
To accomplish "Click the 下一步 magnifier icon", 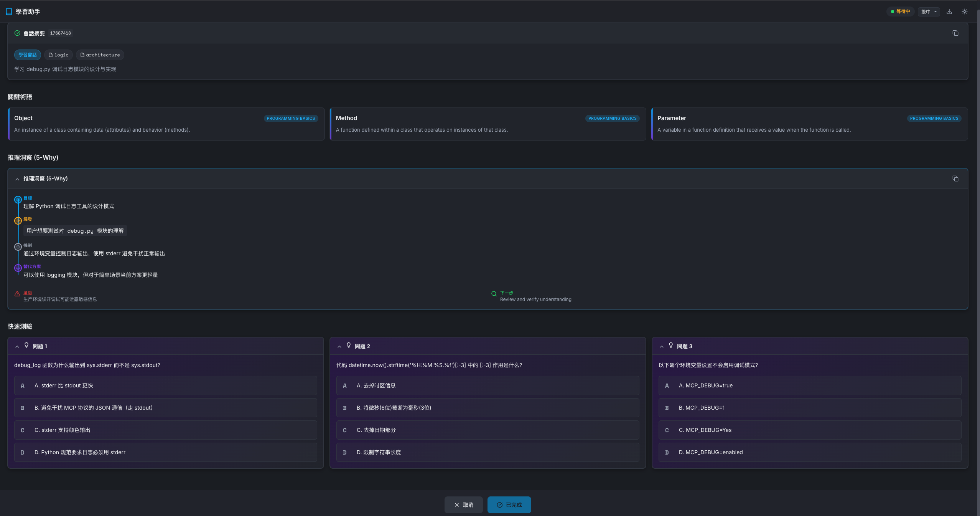I will [494, 294].
